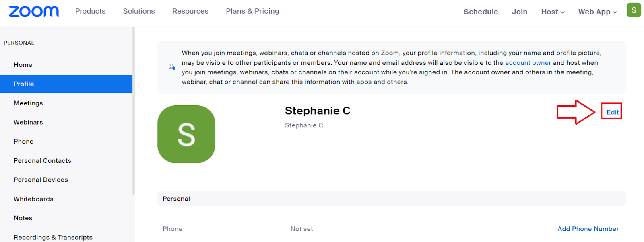The image size is (644, 242).
Task: Click the large Stephanie C profile picture
Action: tap(186, 134)
